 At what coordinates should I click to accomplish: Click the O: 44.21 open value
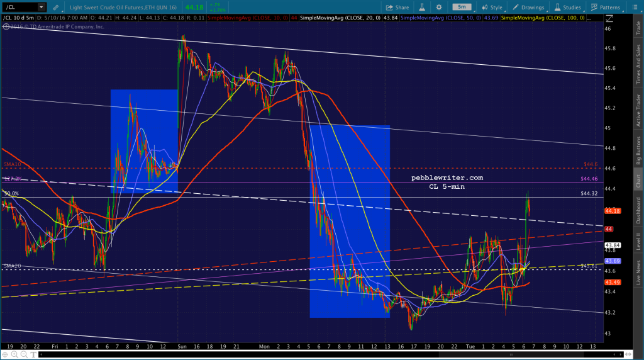coord(102,18)
